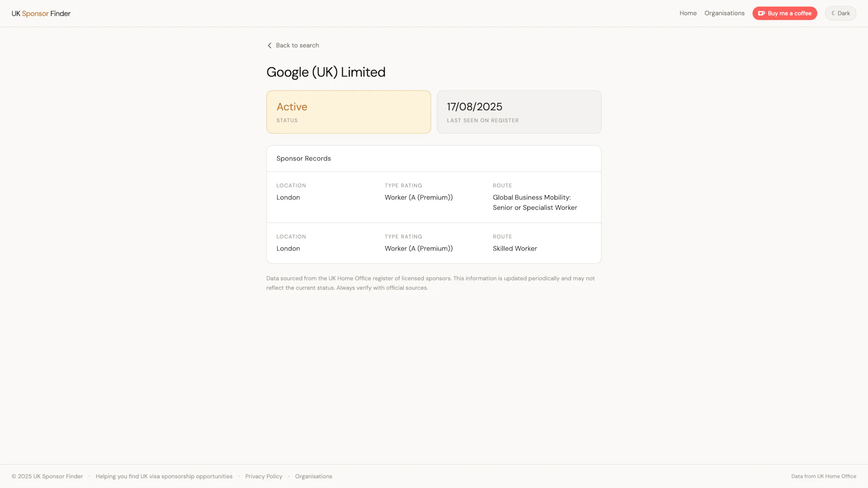
Task: Select Worker (A (Premium)) in first record
Action: pyautogui.click(x=419, y=197)
